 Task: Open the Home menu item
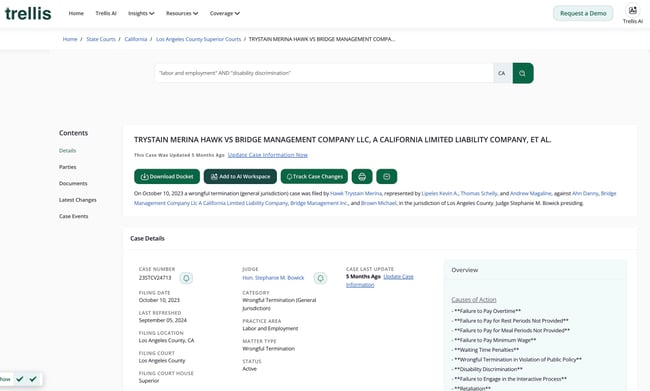pos(76,13)
